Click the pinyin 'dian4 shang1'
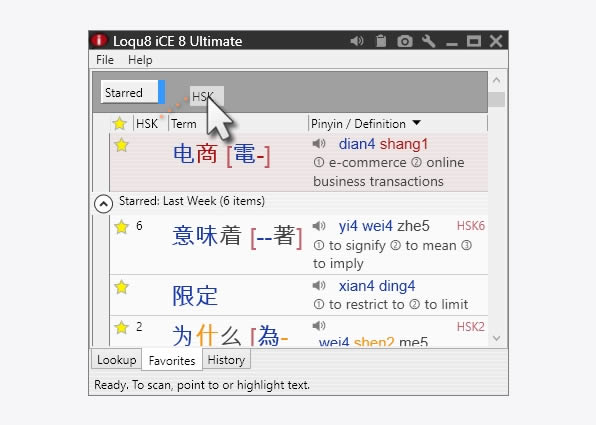This screenshot has width=596, height=425. [383, 144]
